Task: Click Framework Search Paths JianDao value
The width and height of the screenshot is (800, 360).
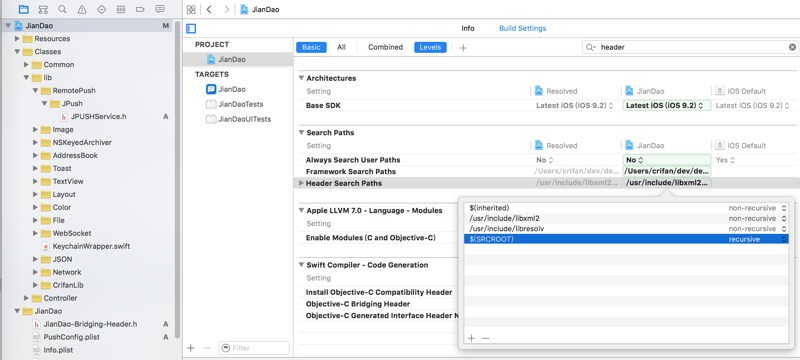Action: (666, 171)
